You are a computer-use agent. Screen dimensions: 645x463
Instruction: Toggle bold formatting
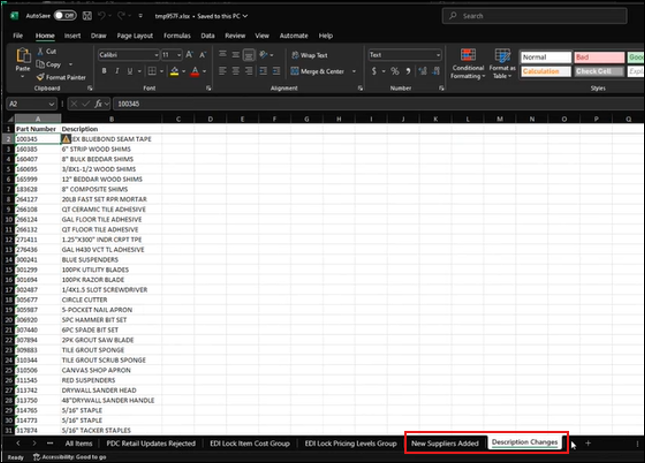point(104,72)
